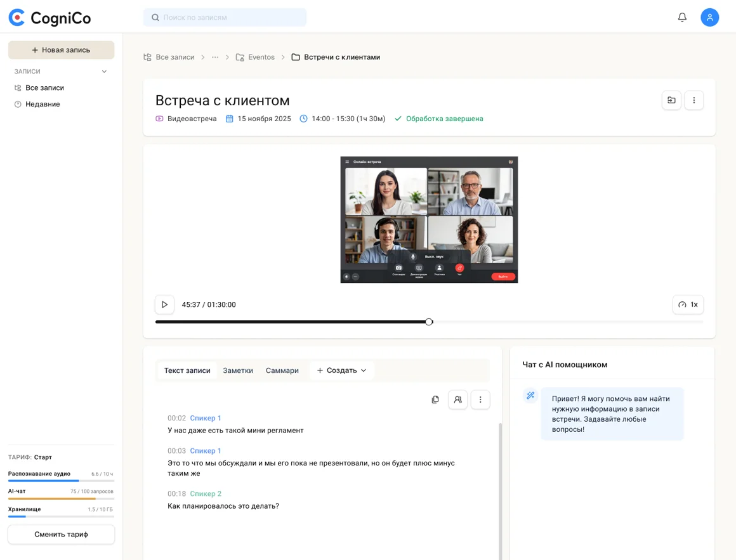Copy the meeting transcript
Screen dimensions: 736x560
pyautogui.click(x=435, y=400)
